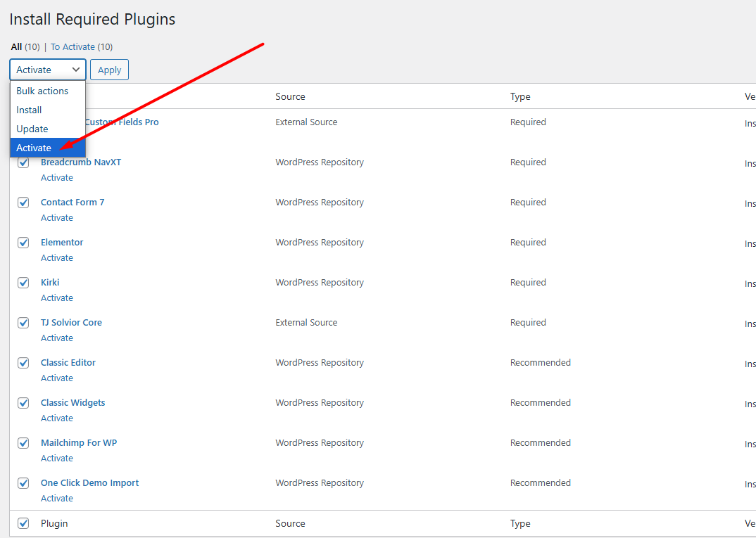Viewport: 756px width, 538px height.
Task: Activate One Click Demo Import via its row link
Action: tap(57, 498)
